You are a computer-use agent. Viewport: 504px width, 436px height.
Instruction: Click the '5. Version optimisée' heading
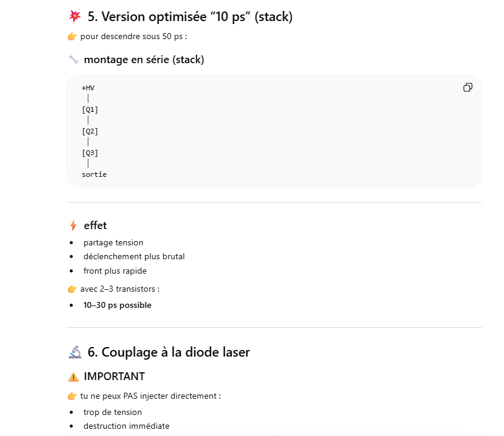[190, 17]
